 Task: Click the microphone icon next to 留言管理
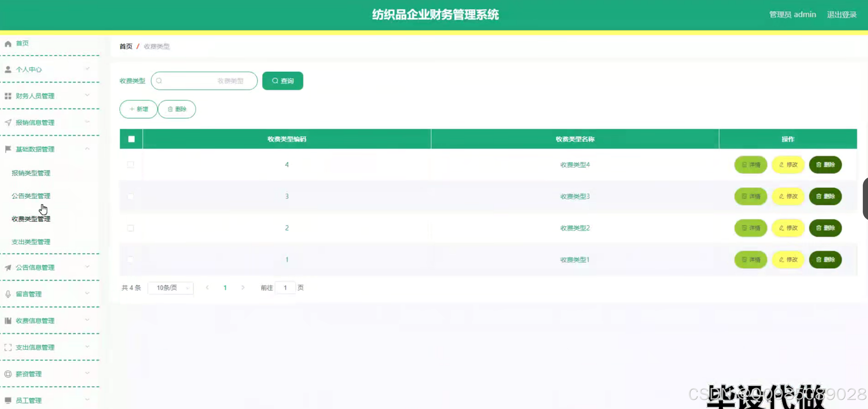click(7, 294)
